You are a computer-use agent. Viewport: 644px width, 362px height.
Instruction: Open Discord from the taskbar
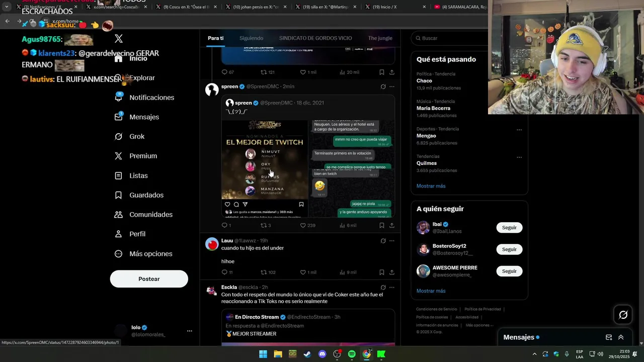tap(322, 354)
